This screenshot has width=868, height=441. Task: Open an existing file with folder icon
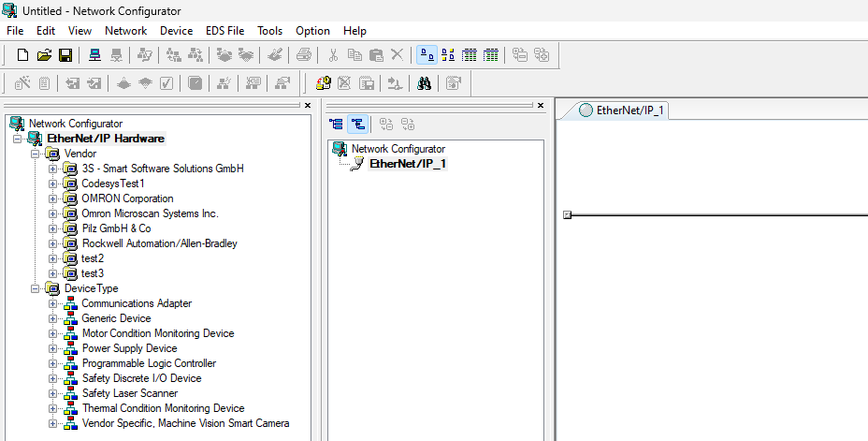coord(44,55)
